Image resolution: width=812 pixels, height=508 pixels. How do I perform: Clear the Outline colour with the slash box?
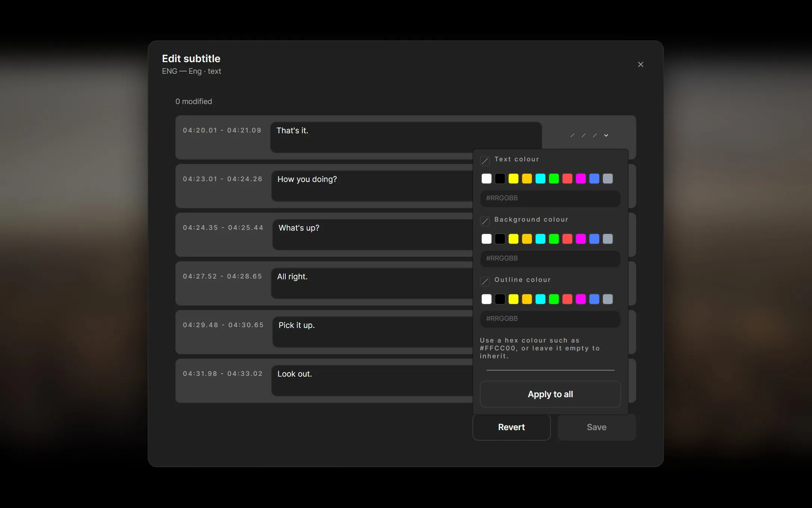point(485,282)
